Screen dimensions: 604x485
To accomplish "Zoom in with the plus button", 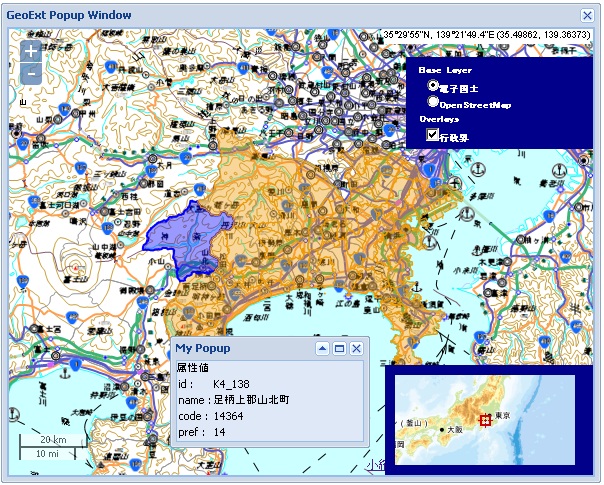I will click(31, 50).
